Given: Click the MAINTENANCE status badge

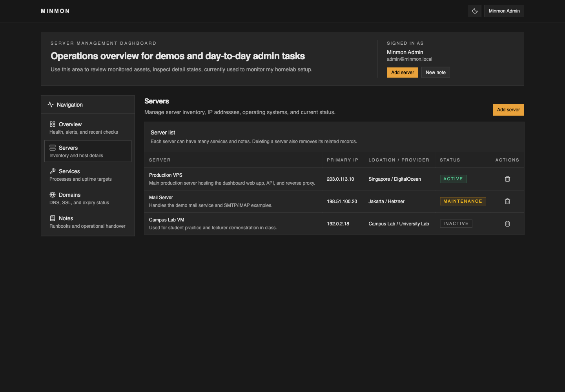Looking at the screenshot, I should (x=463, y=201).
